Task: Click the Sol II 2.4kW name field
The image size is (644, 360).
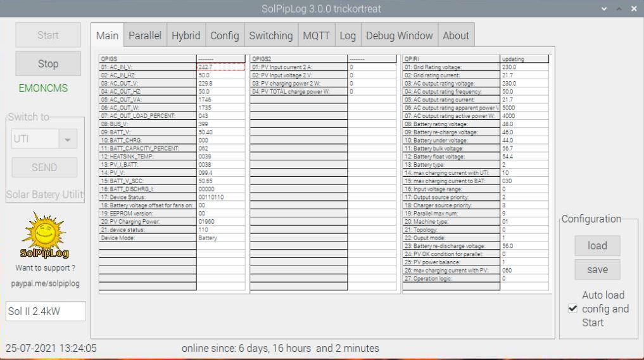Action: [46, 311]
